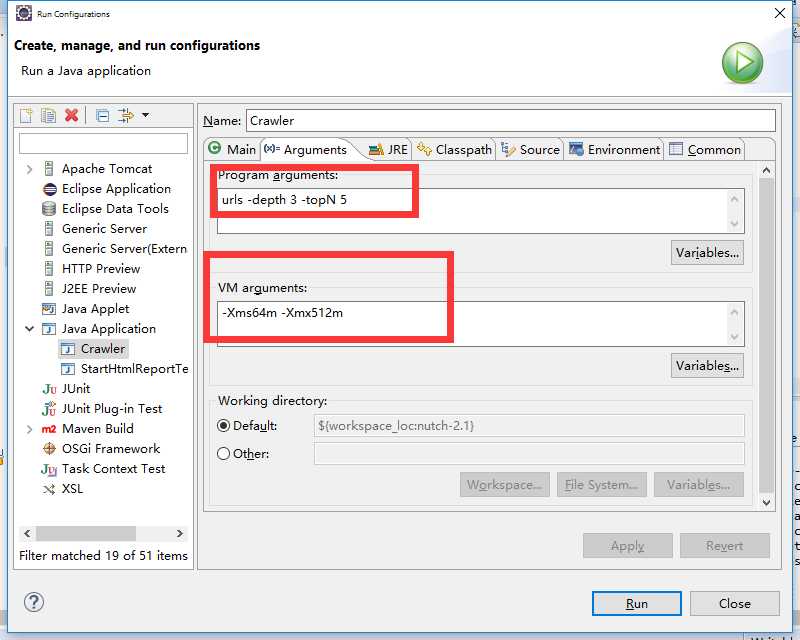Select Task Context Test entry
800x640 pixels.
[113, 469]
